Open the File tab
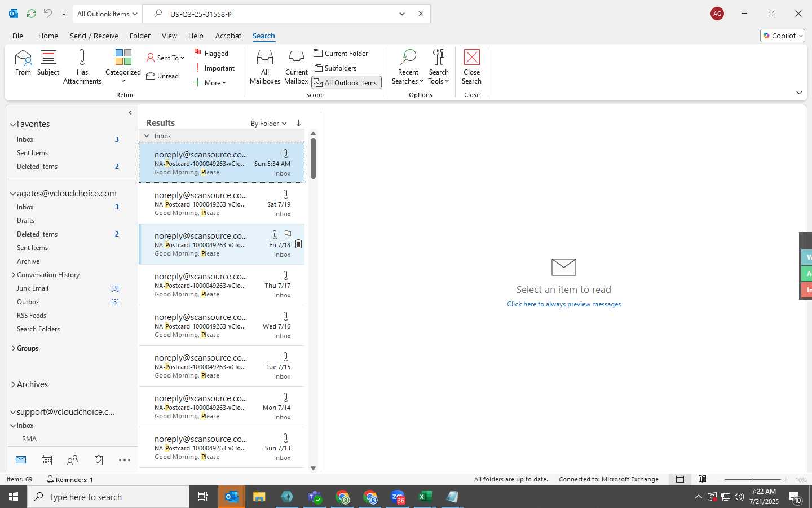 [17, 36]
